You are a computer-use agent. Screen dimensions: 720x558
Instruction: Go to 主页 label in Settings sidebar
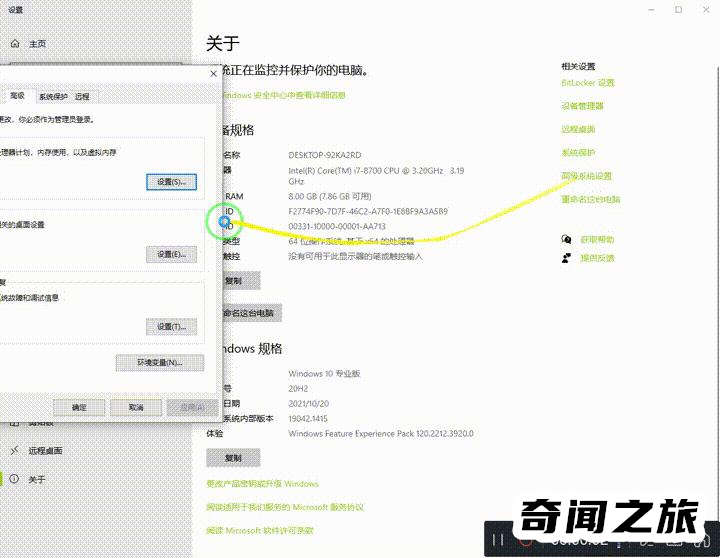click(x=37, y=44)
